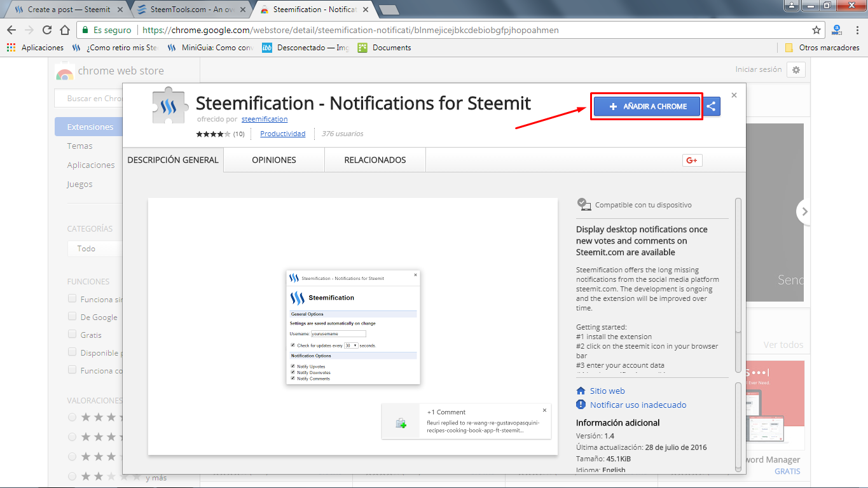The image size is (868, 488).
Task: Open the Aplicaciones apps grid icon
Action: click(x=11, y=48)
